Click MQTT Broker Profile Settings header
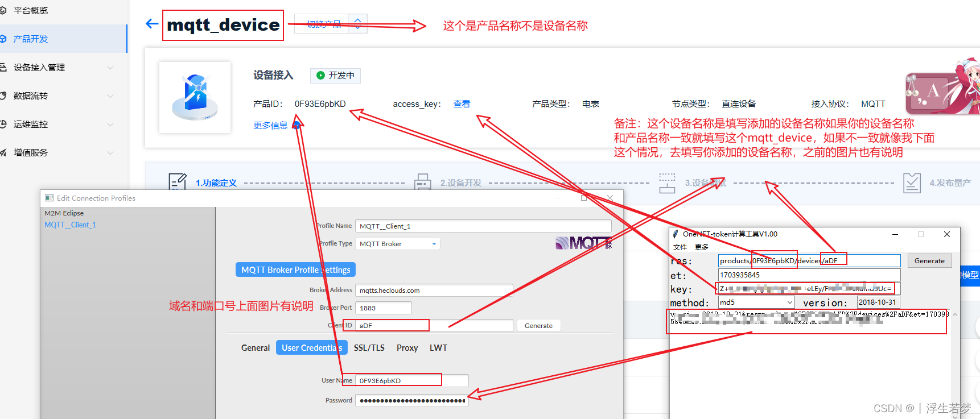The image size is (980, 419). point(295,269)
